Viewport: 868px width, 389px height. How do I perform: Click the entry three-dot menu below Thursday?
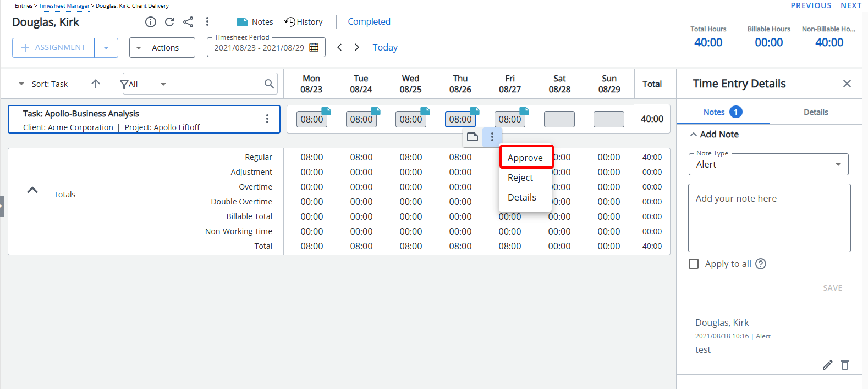[492, 137]
